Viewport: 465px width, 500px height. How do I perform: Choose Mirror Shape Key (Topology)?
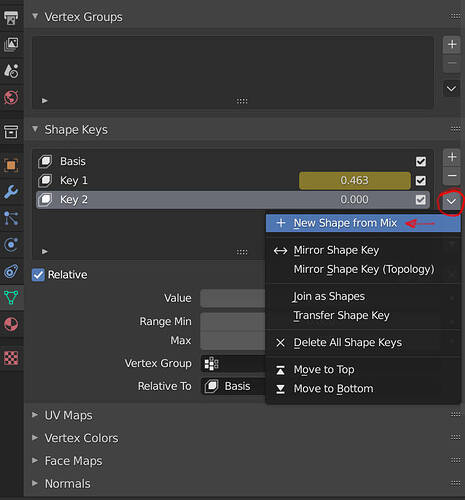[x=363, y=269]
